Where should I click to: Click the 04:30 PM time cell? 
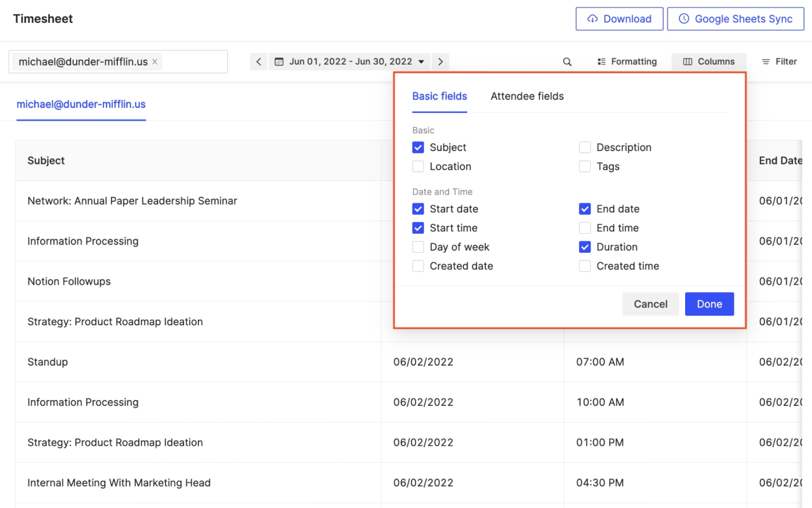[x=600, y=483]
